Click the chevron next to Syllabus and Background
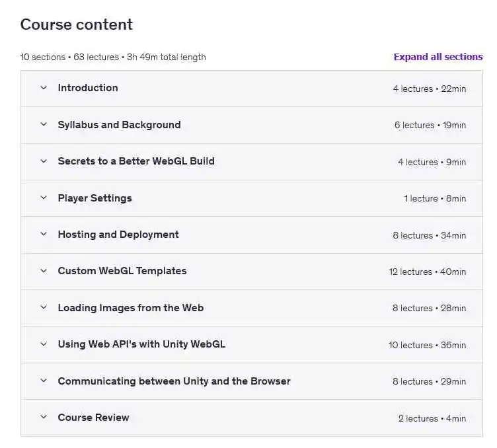 click(44, 124)
